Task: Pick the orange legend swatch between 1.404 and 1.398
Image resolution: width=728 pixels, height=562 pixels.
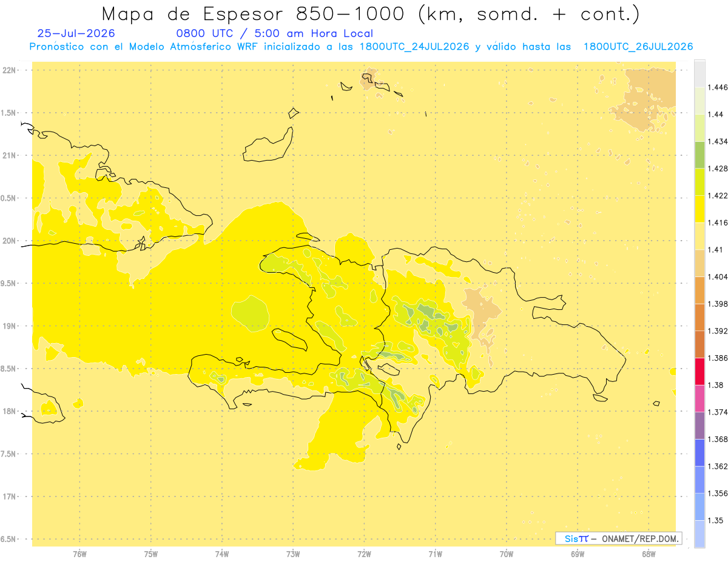Action: 699,290
